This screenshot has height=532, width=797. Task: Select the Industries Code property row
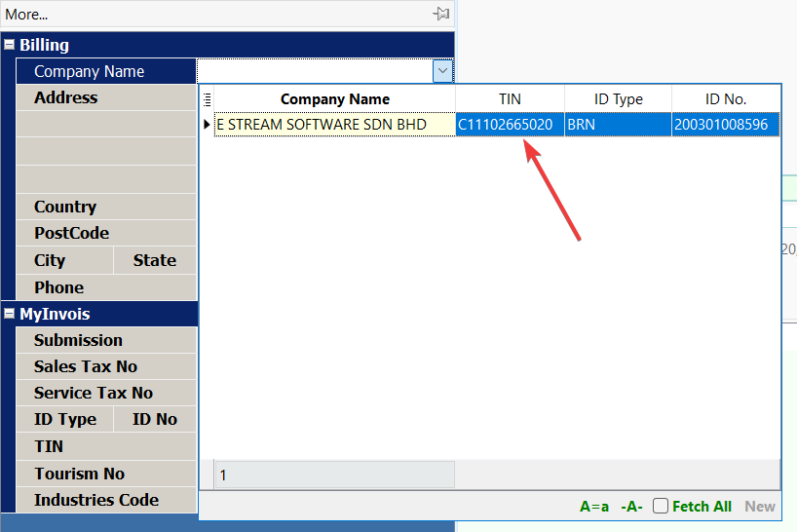pyautogui.click(x=95, y=500)
